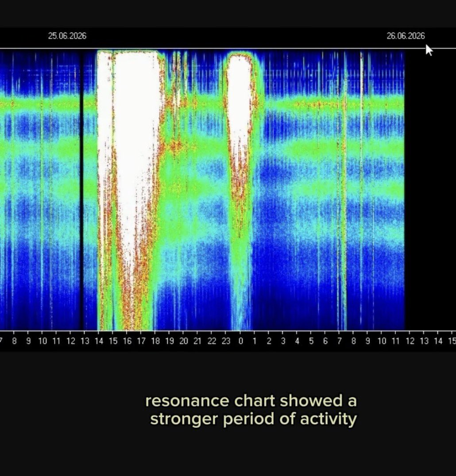
Task: Click the black vertical gap in the spectrogram
Action: coord(81,191)
